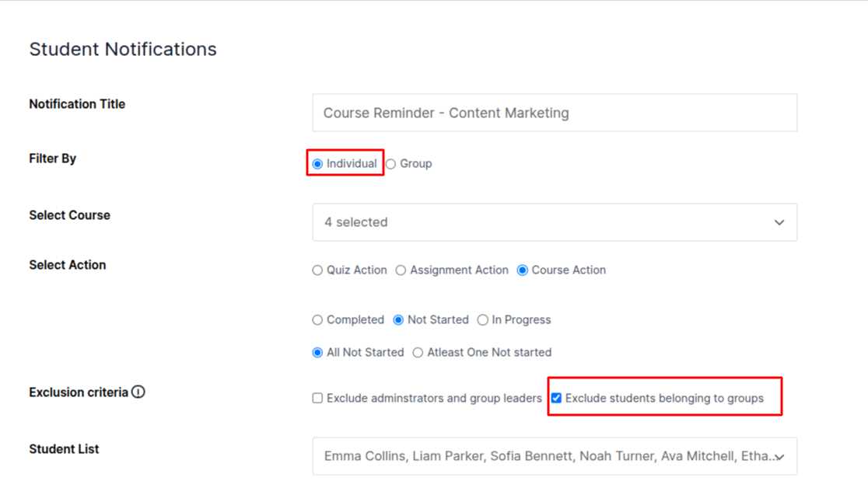Uncheck Exclude students belonging to groups
This screenshot has width=868, height=488.
click(556, 399)
